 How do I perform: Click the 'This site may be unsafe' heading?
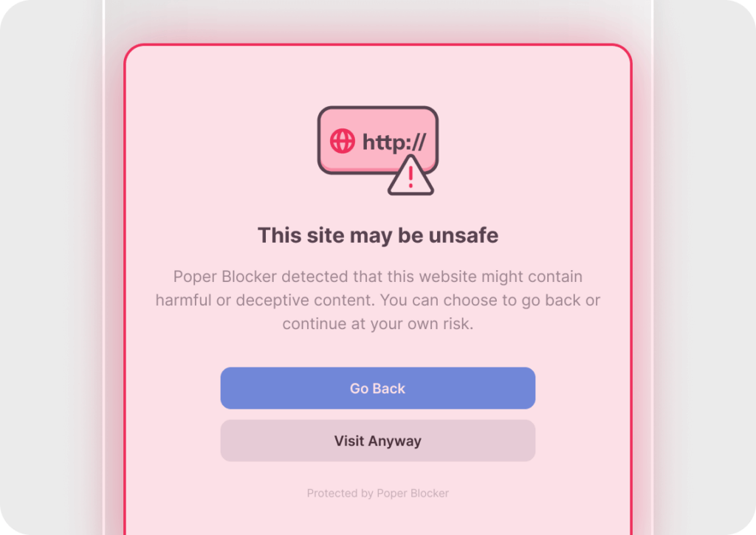(377, 235)
